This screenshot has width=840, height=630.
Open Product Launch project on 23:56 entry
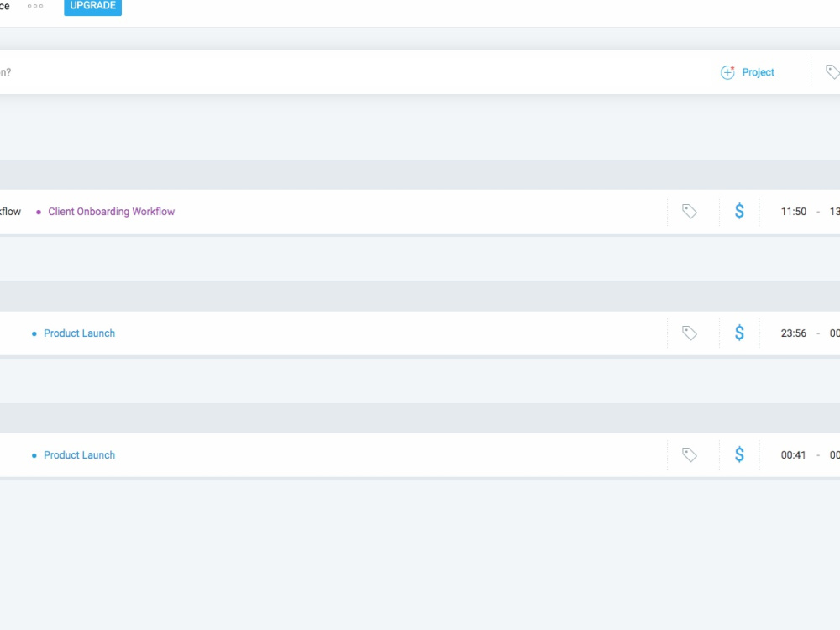pos(79,333)
